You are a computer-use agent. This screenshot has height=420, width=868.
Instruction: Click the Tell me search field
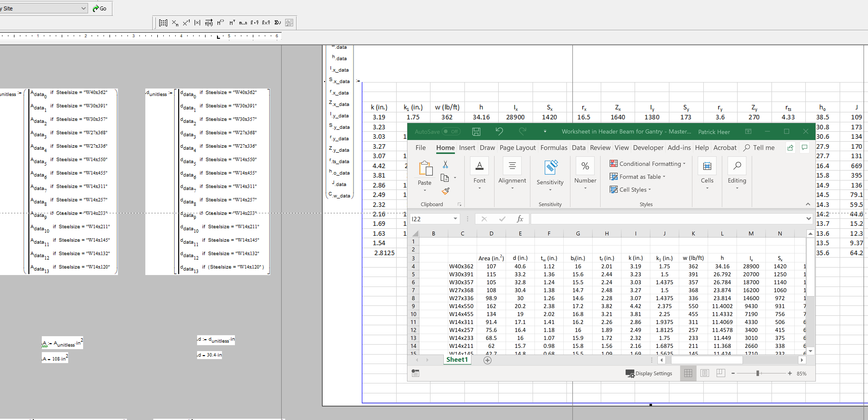click(762, 147)
